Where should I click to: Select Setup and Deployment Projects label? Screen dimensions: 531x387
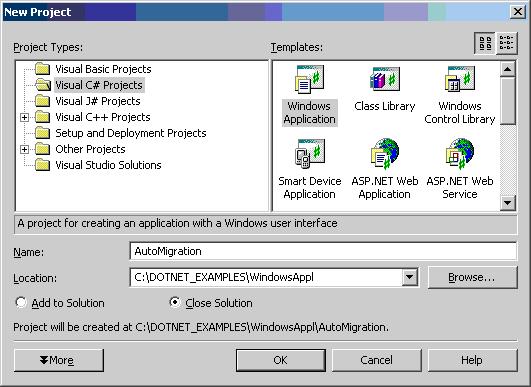pos(131,133)
